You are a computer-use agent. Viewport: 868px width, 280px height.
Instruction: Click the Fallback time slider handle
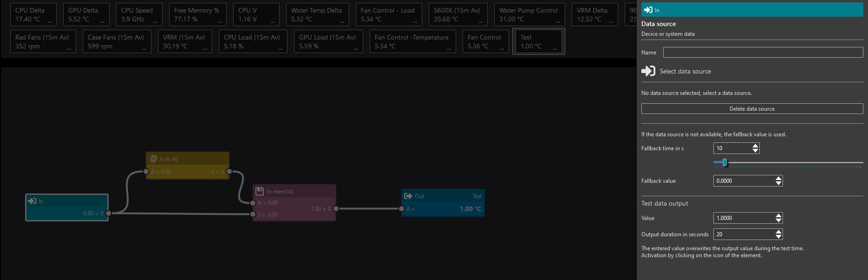(724, 162)
